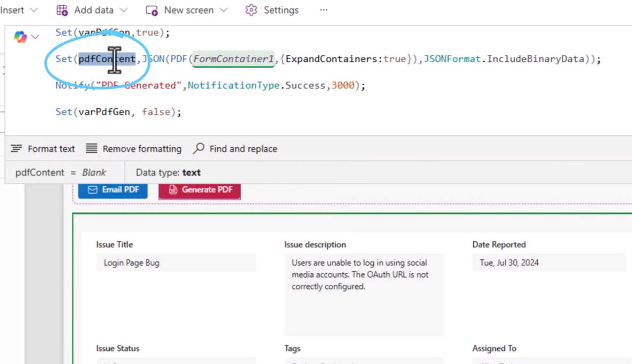Screen dimensions: 632x364
Task: Open Settings via the gear icon
Action: pos(251,10)
